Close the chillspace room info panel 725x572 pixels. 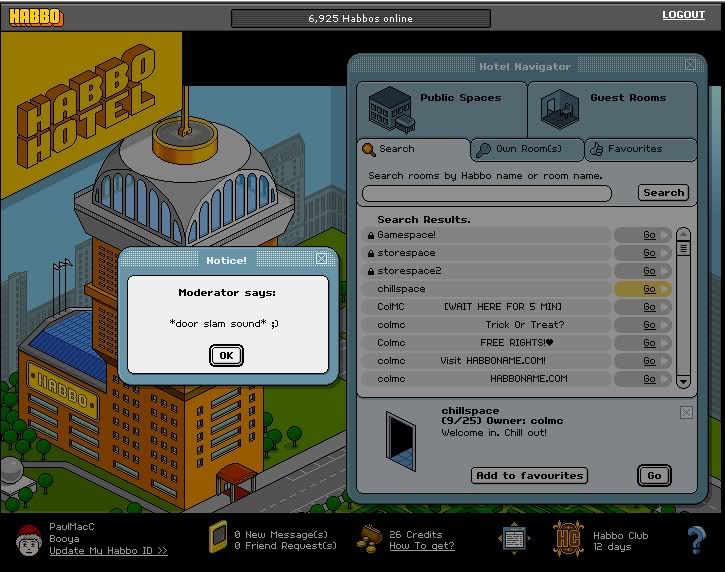click(687, 412)
